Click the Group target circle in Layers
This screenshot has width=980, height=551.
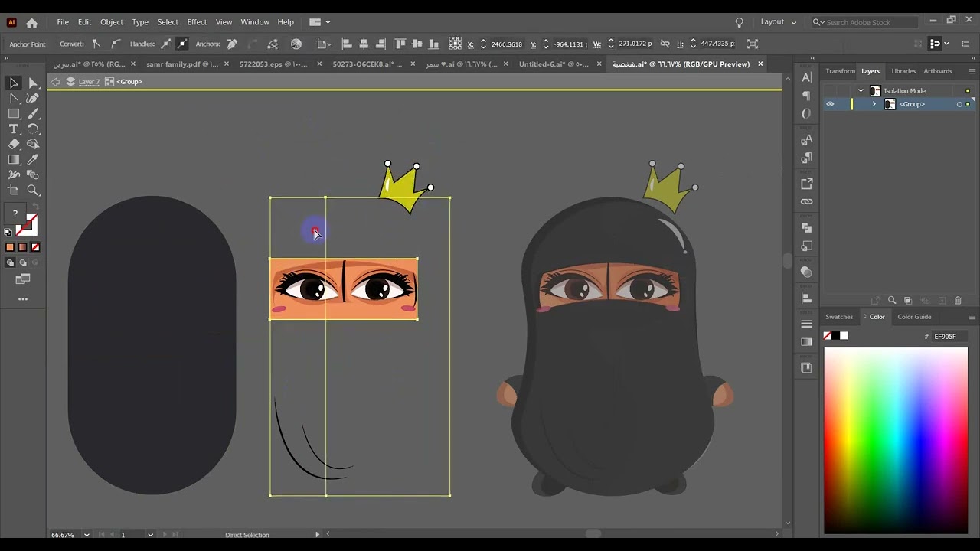959,104
